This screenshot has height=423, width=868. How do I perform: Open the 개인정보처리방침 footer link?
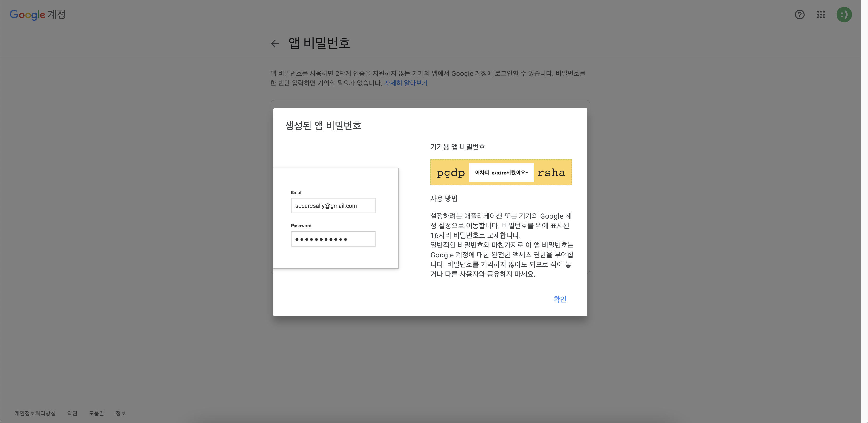coord(35,413)
